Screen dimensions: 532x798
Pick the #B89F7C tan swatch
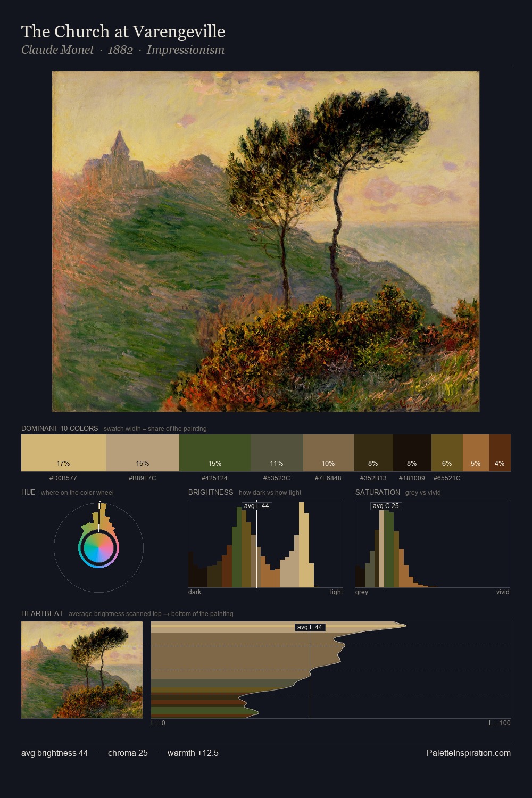coord(143,453)
